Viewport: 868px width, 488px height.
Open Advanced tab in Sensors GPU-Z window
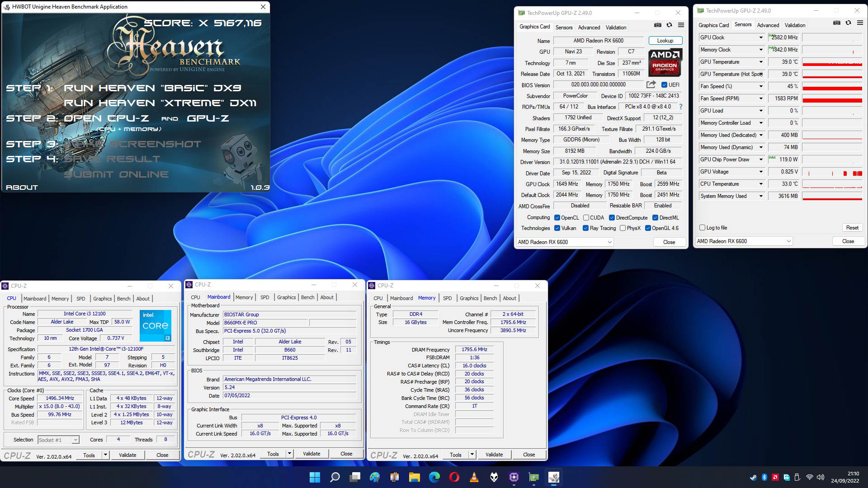[x=768, y=25]
